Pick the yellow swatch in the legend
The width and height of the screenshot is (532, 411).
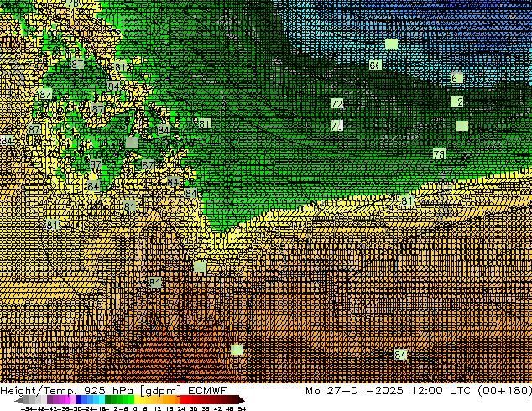(137, 399)
